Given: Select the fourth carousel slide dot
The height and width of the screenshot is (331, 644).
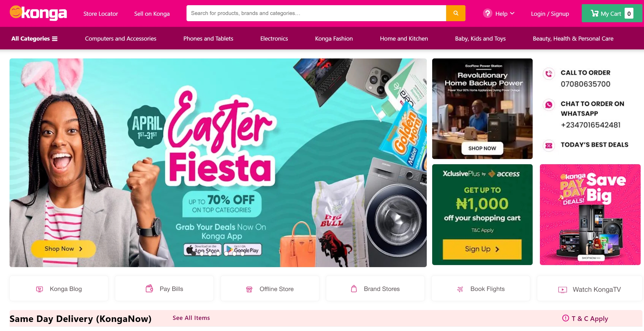Looking at the screenshot, I should click(218, 254).
